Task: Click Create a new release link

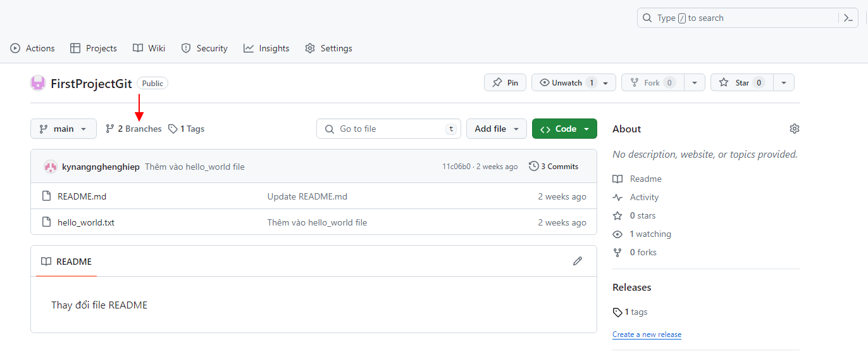Action: point(647,334)
